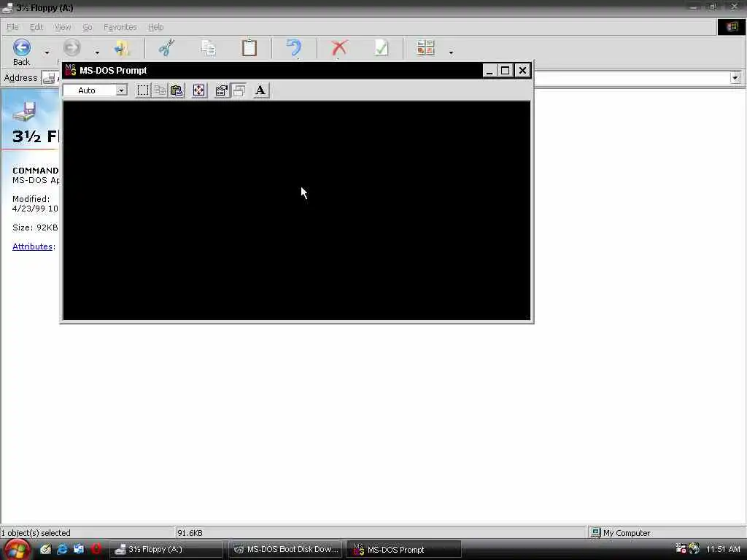
Task: Expand the Address bar dropdown
Action: 735,77
